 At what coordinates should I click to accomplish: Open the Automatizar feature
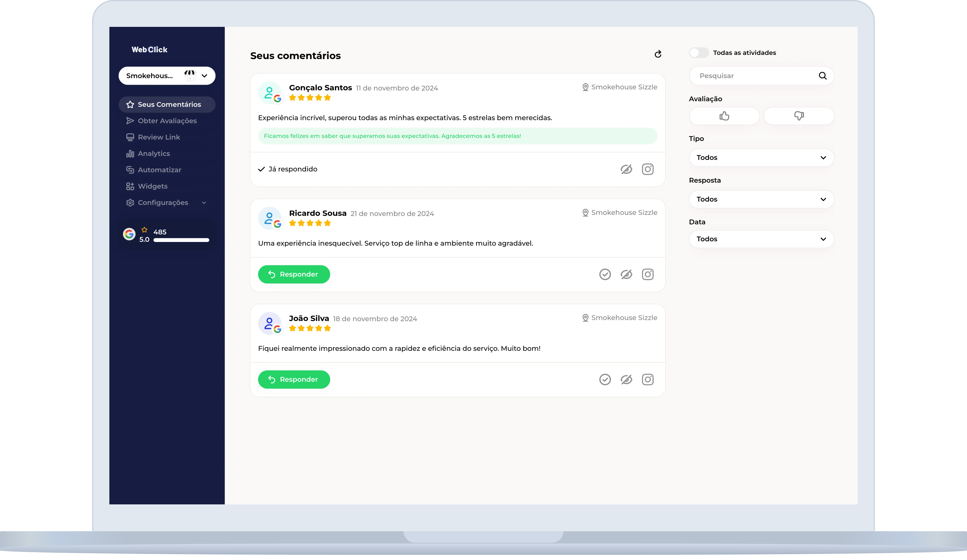coord(159,170)
